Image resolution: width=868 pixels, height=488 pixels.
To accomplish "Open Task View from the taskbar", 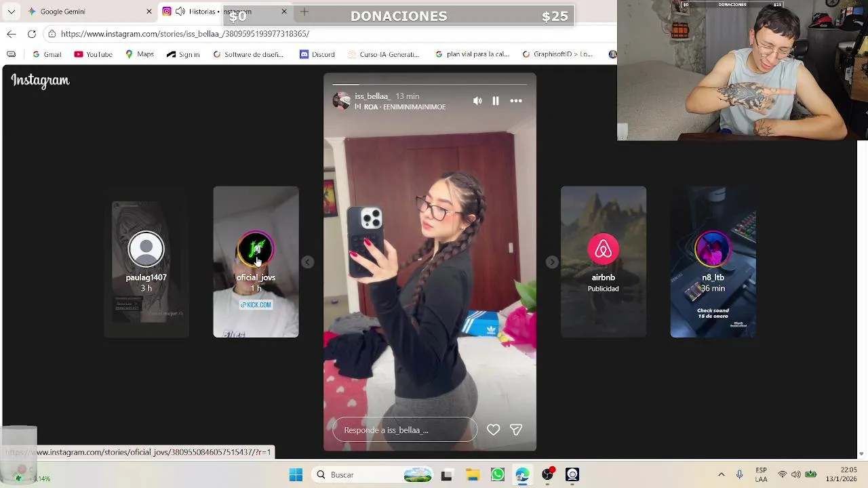I will pos(446,475).
